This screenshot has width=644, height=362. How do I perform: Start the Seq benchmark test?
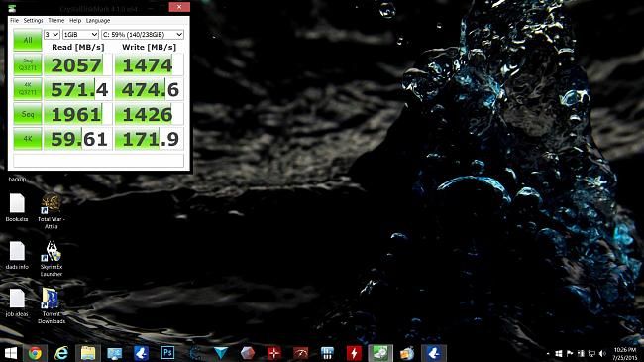pyautogui.click(x=28, y=114)
